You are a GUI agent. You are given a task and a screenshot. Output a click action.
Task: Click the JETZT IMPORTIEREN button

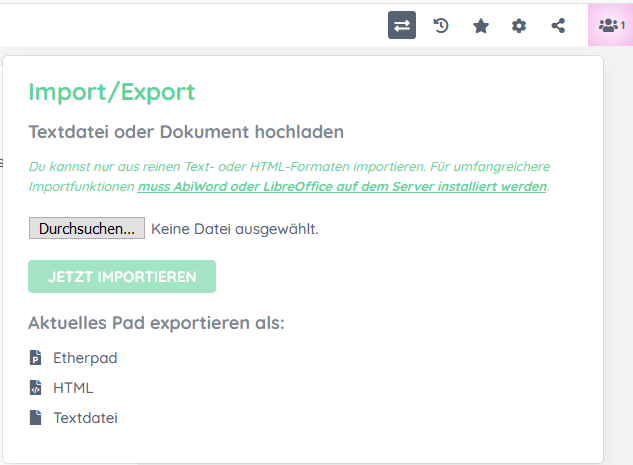122,276
